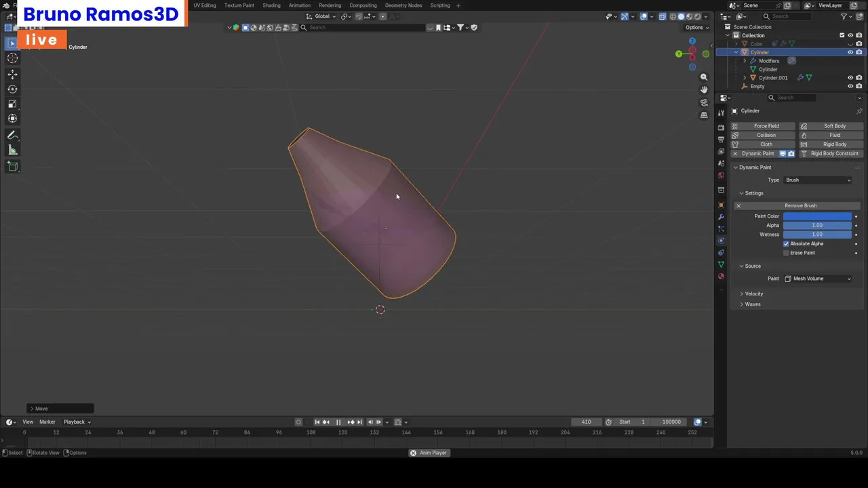This screenshot has height=488, width=868.
Task: Select the Cursor tool in the toolbar
Action: [x=12, y=58]
